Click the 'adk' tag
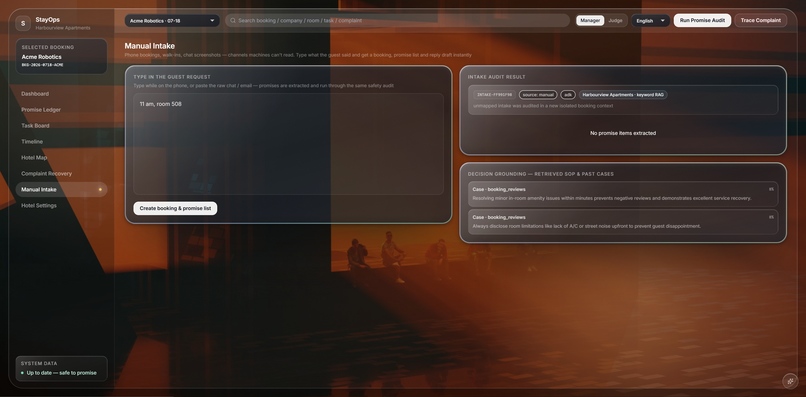The height and width of the screenshot is (397, 806). click(568, 95)
